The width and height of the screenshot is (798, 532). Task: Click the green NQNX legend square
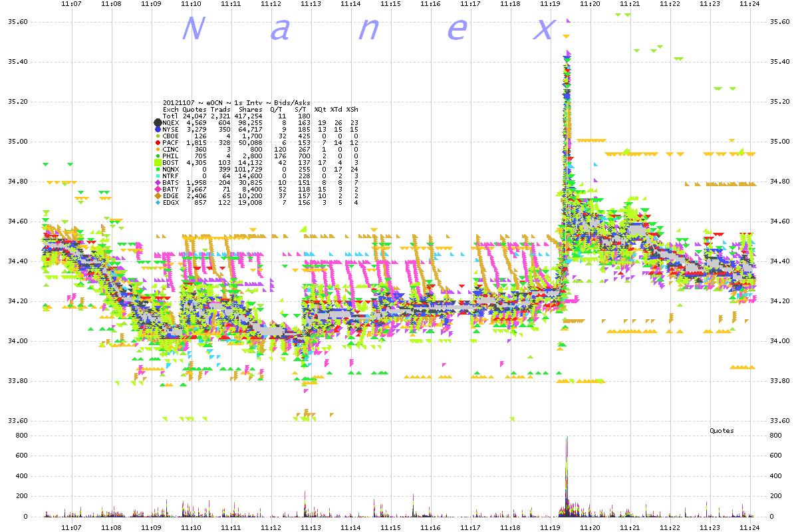(158, 169)
